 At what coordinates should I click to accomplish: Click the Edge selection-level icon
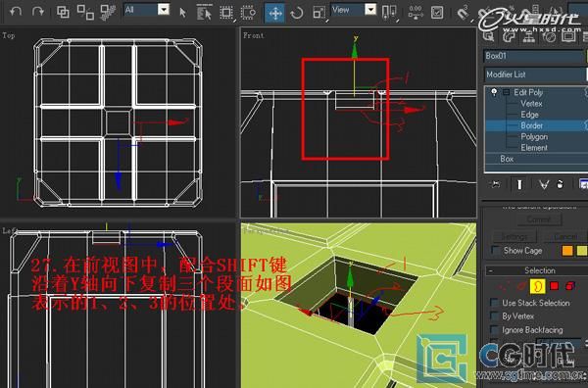pos(521,286)
